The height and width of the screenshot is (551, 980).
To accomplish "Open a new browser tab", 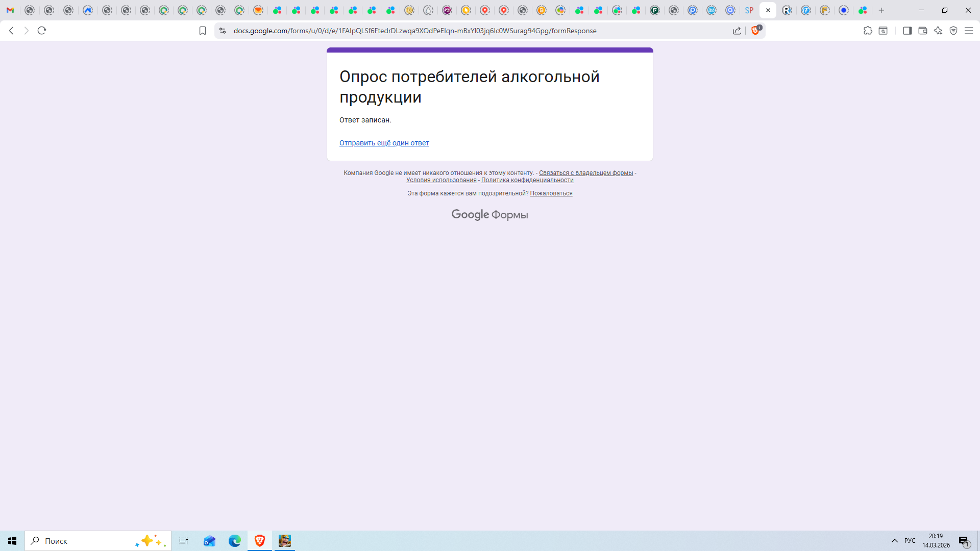I will click(x=881, y=10).
